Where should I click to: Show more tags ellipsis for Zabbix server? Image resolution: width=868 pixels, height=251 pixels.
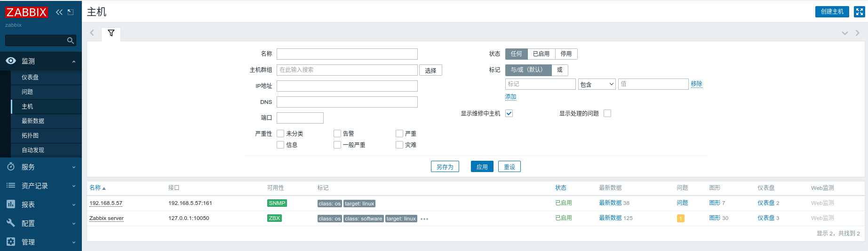tap(424, 219)
